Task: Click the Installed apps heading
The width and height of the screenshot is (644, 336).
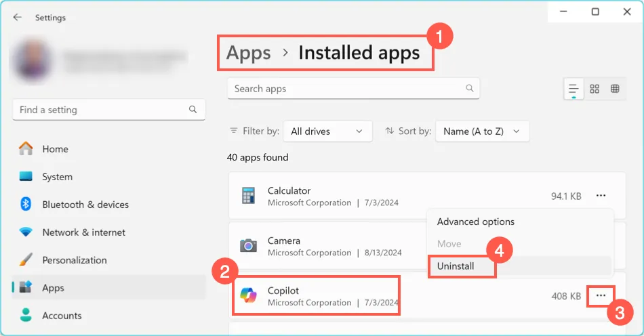Action: click(359, 53)
